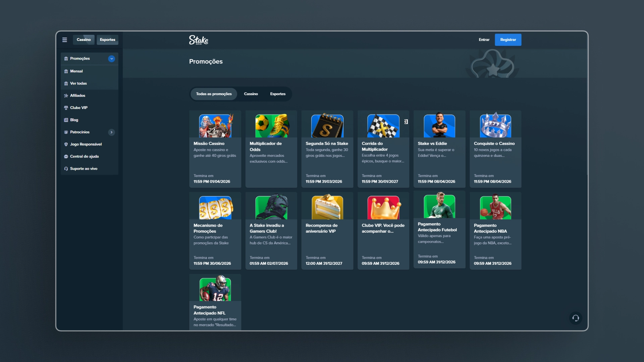Toggle to the Cassino top section

click(x=84, y=40)
